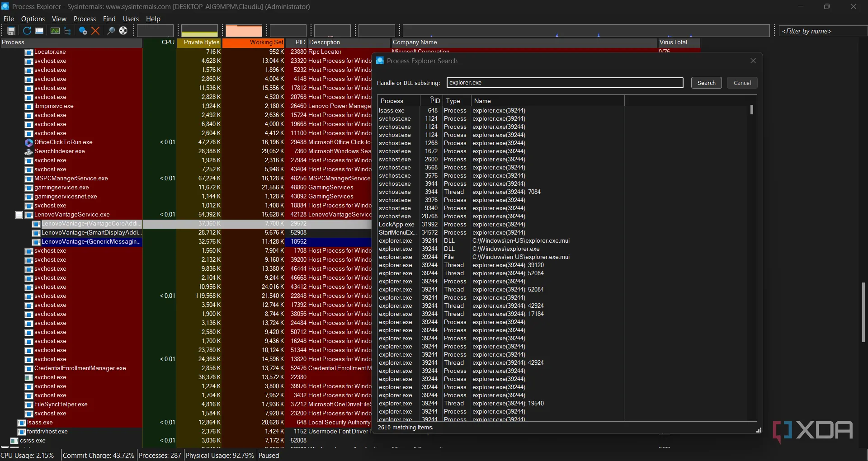Sort by Working Set column header
868x461 pixels.
tap(253, 42)
